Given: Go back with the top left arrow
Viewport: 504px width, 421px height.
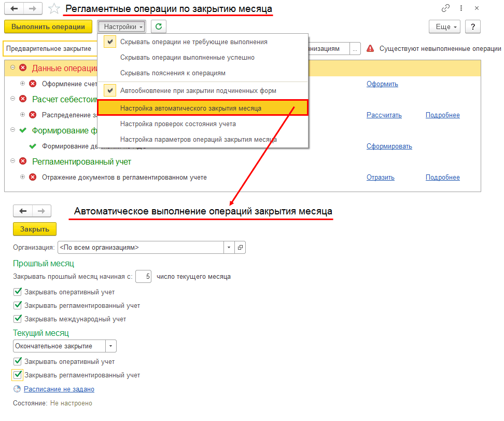Looking at the screenshot, I should (14, 9).
